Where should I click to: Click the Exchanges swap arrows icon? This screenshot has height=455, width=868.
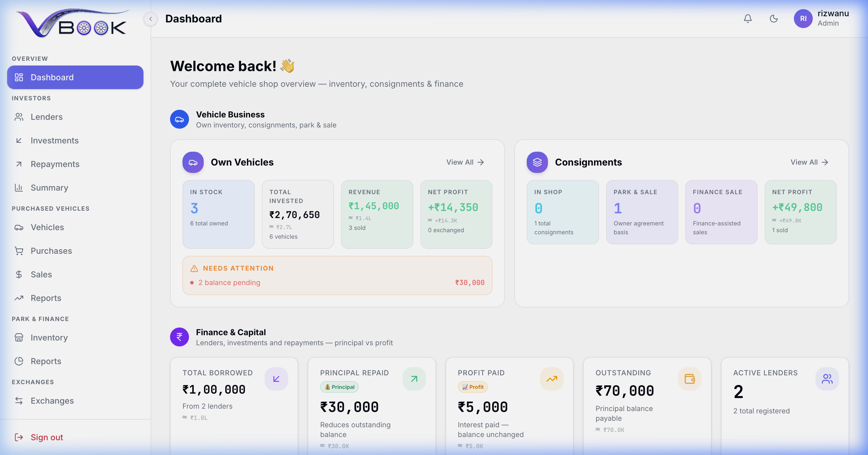click(x=19, y=401)
